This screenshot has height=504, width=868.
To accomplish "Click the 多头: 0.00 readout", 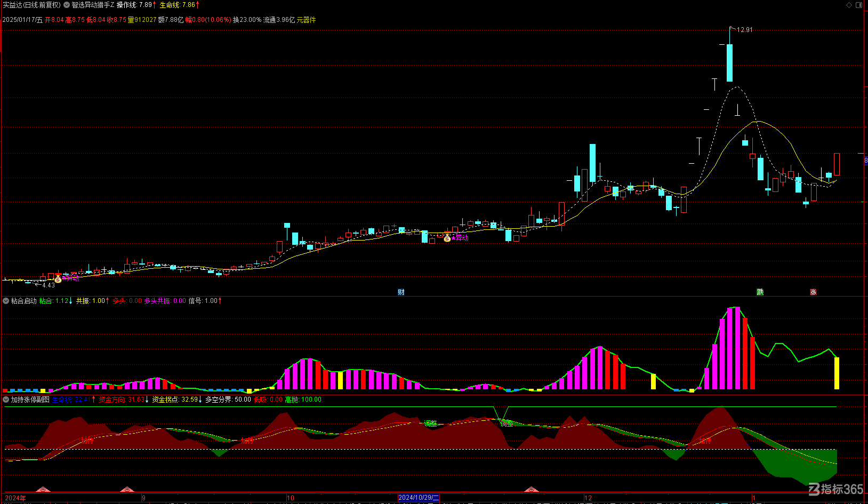I will (x=127, y=301).
